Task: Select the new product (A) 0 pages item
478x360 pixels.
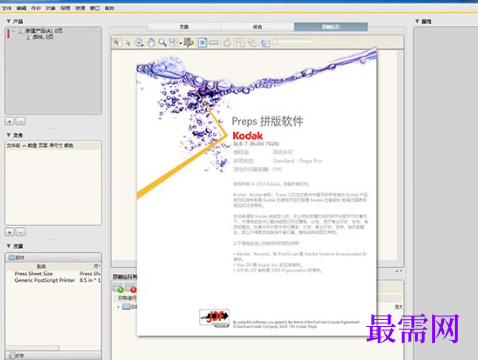Action: pyautogui.click(x=41, y=31)
